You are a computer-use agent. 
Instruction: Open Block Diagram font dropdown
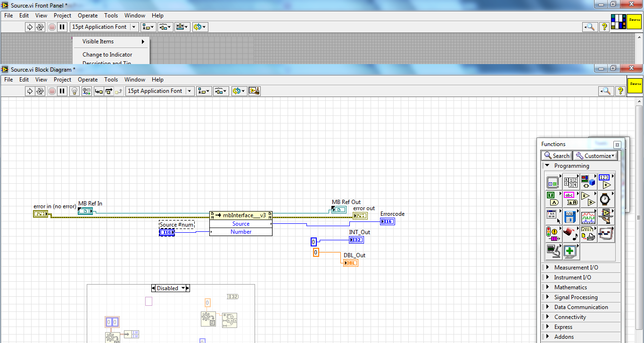[x=190, y=91]
